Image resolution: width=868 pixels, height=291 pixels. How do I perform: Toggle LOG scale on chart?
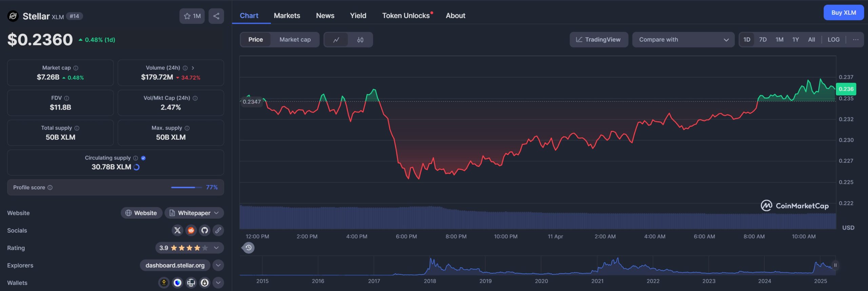click(833, 40)
